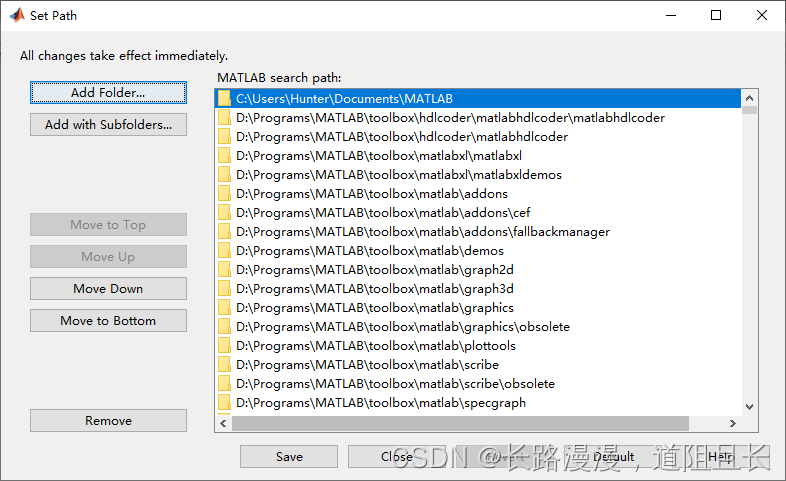Screen dimensions: 786x481
Task: Select the matlabhdlcoder\matlabhdlcoder path entry
Action: (x=478, y=118)
